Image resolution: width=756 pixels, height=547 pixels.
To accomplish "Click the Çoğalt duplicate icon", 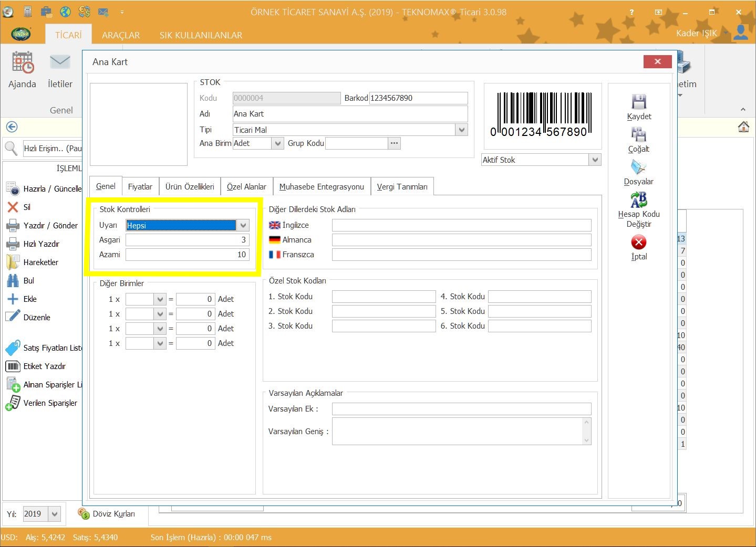I will coord(638,134).
